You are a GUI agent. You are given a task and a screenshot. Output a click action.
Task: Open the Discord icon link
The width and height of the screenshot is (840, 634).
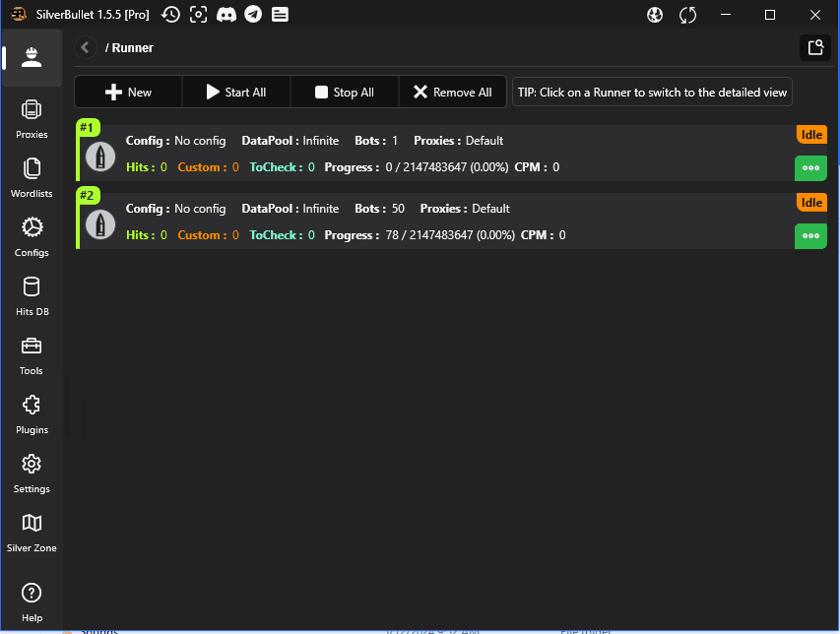click(226, 15)
